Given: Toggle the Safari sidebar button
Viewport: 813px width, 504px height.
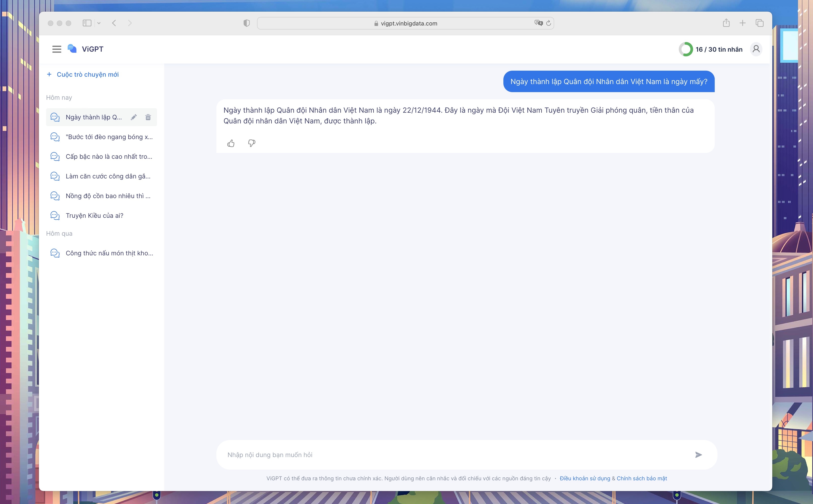Looking at the screenshot, I should point(87,23).
